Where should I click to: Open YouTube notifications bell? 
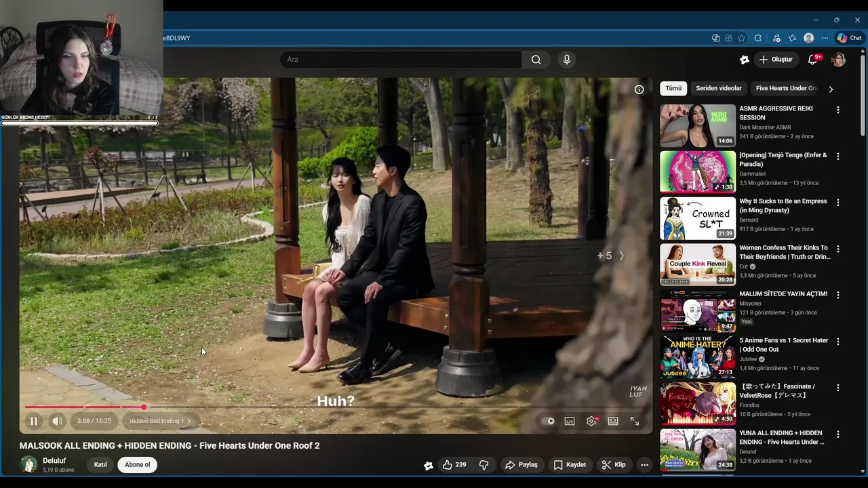point(812,60)
